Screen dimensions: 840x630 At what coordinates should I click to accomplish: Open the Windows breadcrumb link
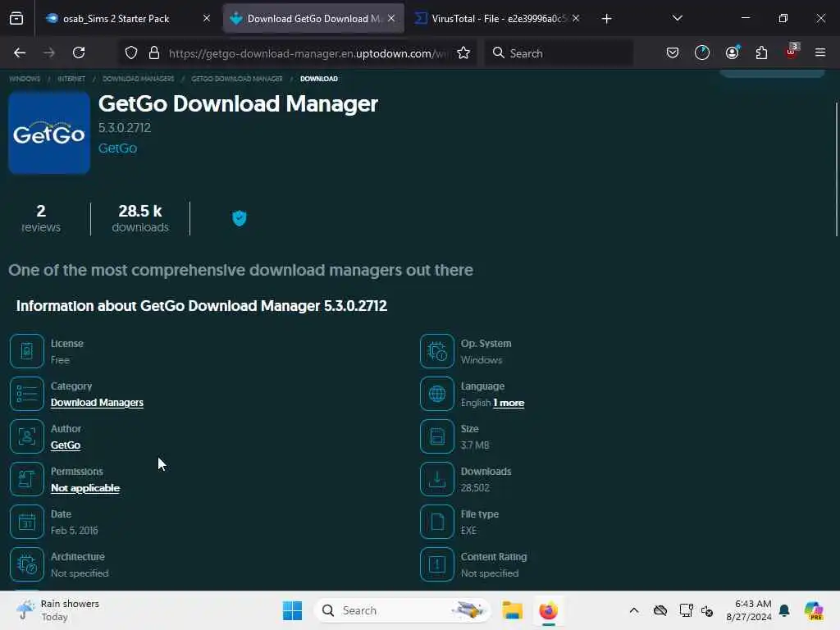coord(25,79)
